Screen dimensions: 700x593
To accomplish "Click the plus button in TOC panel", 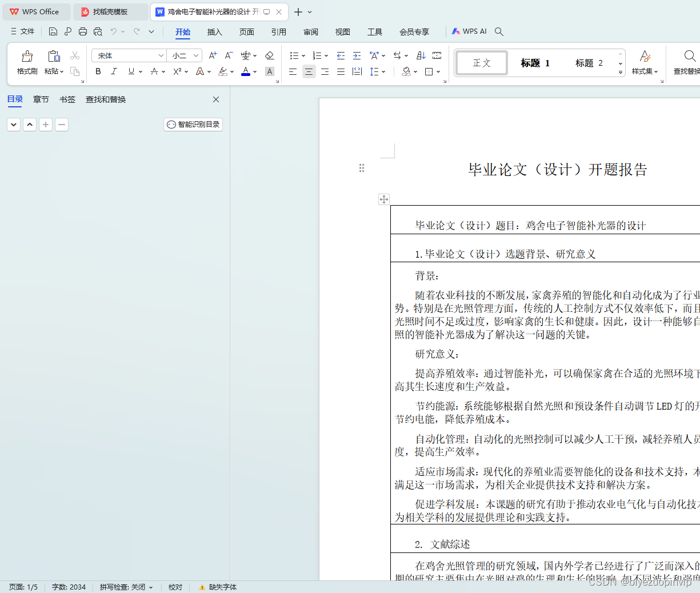I will 46,125.
